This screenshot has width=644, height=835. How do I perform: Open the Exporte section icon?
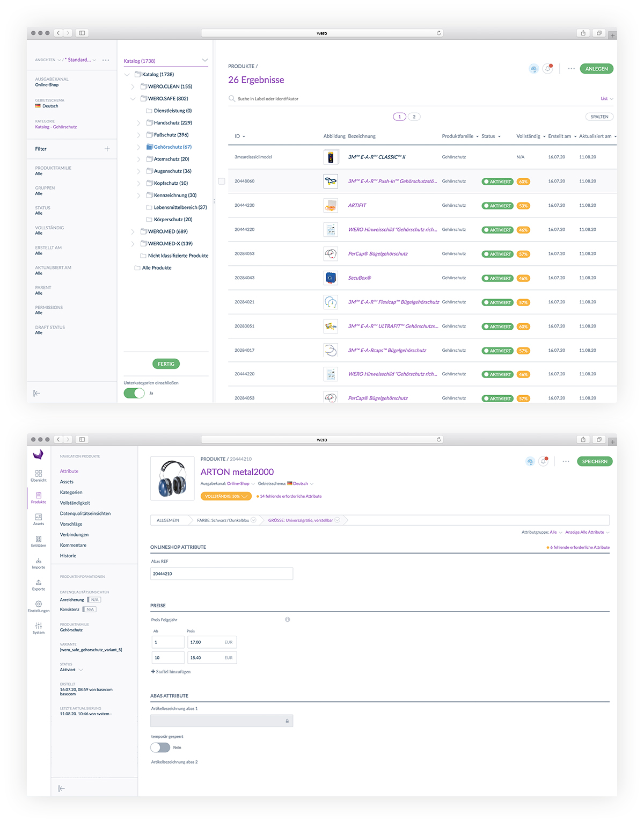[x=39, y=585]
